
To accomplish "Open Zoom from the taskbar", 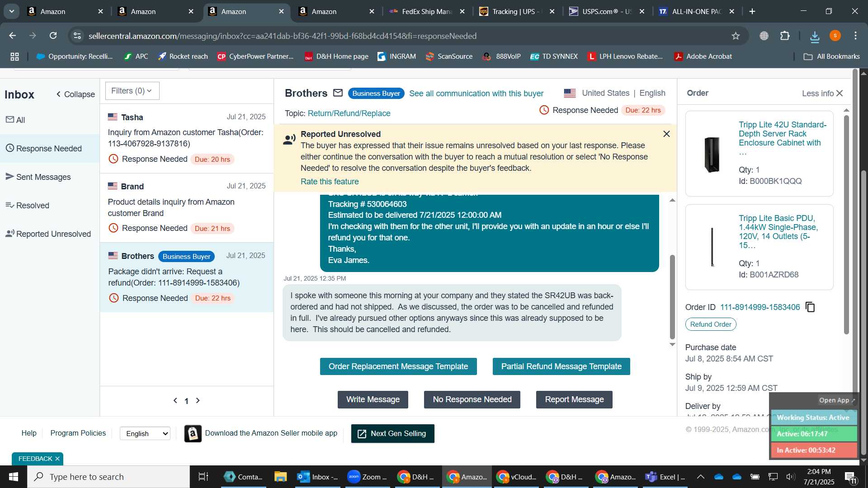I will (x=367, y=477).
